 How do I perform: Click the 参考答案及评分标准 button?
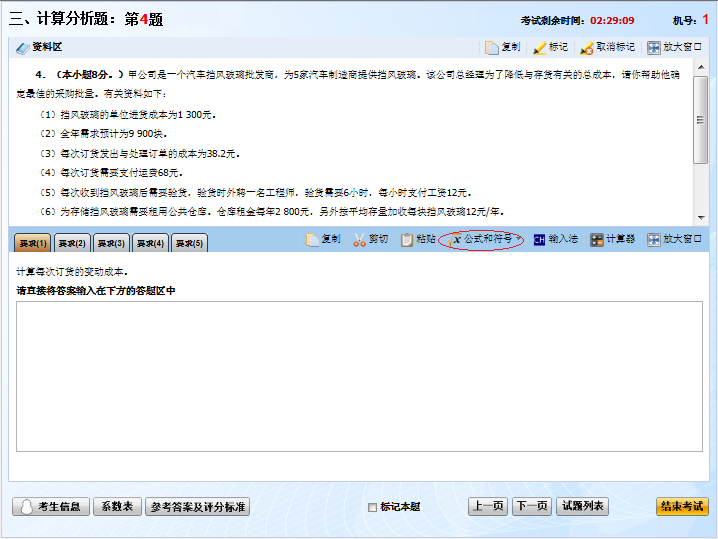pos(197,507)
